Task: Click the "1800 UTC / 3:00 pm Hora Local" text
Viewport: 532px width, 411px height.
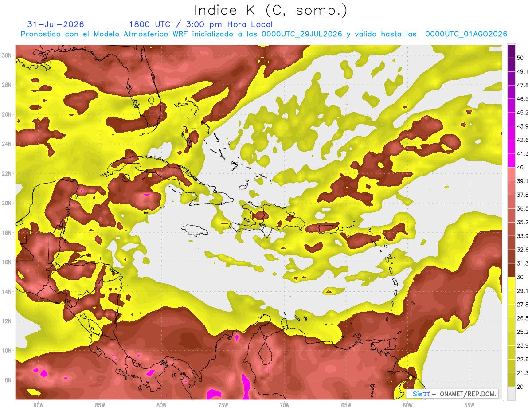Action: tap(201, 24)
